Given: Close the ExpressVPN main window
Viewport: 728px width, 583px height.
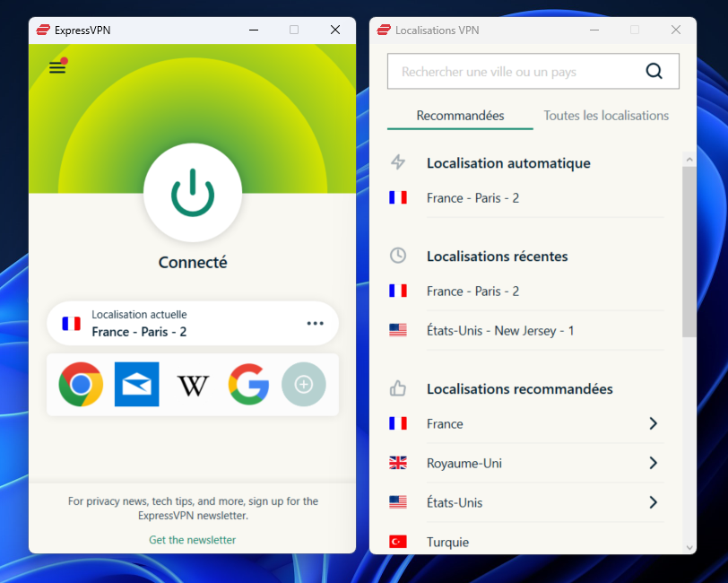Looking at the screenshot, I should [x=335, y=30].
